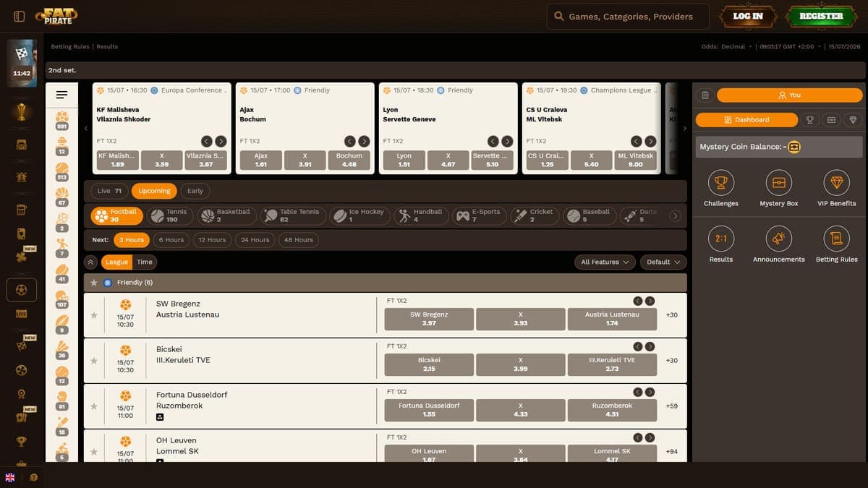The image size is (868, 488).
Task: Open the Announcements megaphone icon
Action: [779, 239]
